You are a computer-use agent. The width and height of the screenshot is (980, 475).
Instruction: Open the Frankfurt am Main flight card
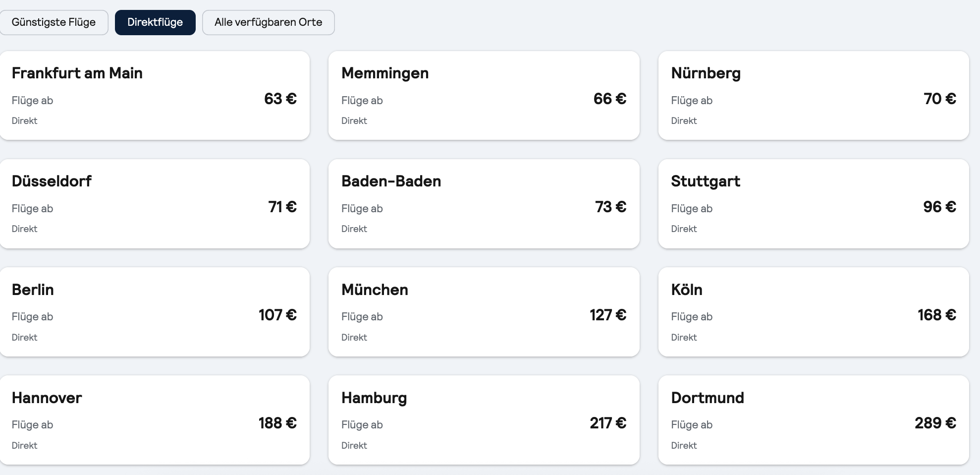(x=155, y=95)
